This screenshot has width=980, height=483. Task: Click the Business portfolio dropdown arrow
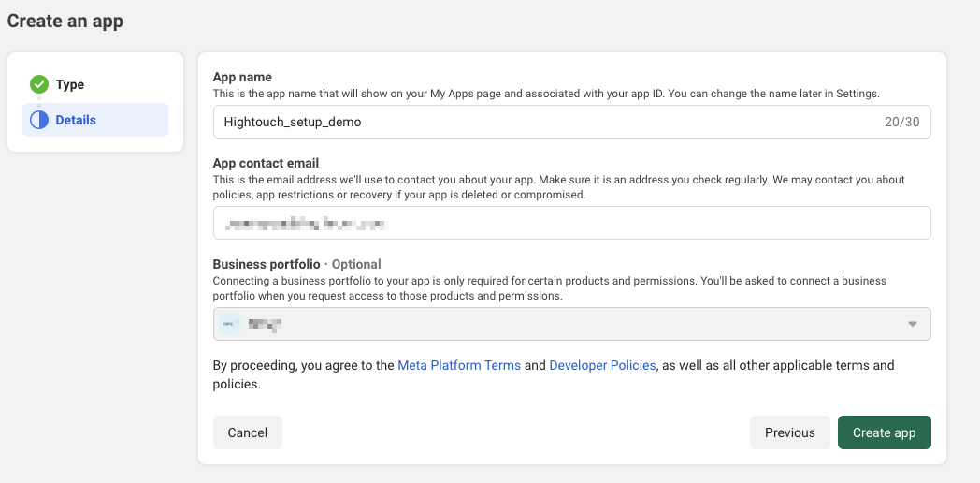[913, 324]
